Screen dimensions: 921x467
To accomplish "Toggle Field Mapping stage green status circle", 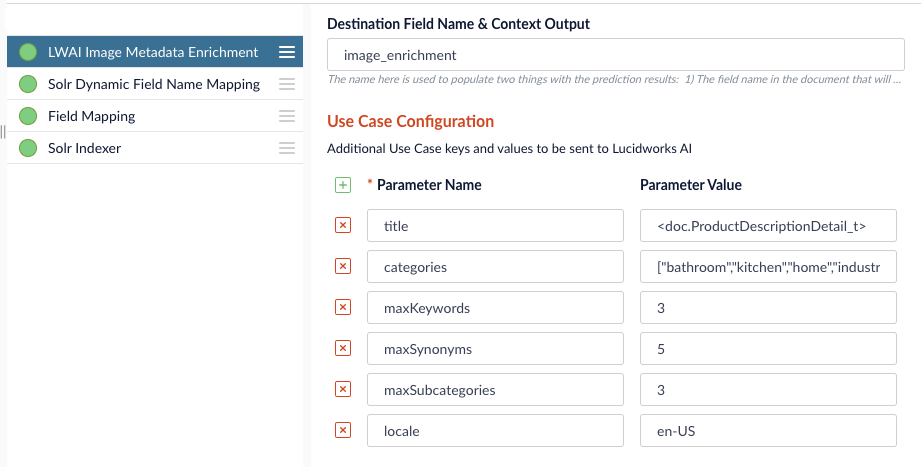I will (x=28, y=116).
